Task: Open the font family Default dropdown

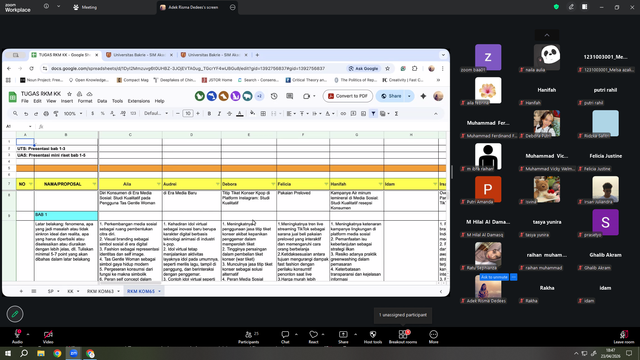Action: point(156,113)
